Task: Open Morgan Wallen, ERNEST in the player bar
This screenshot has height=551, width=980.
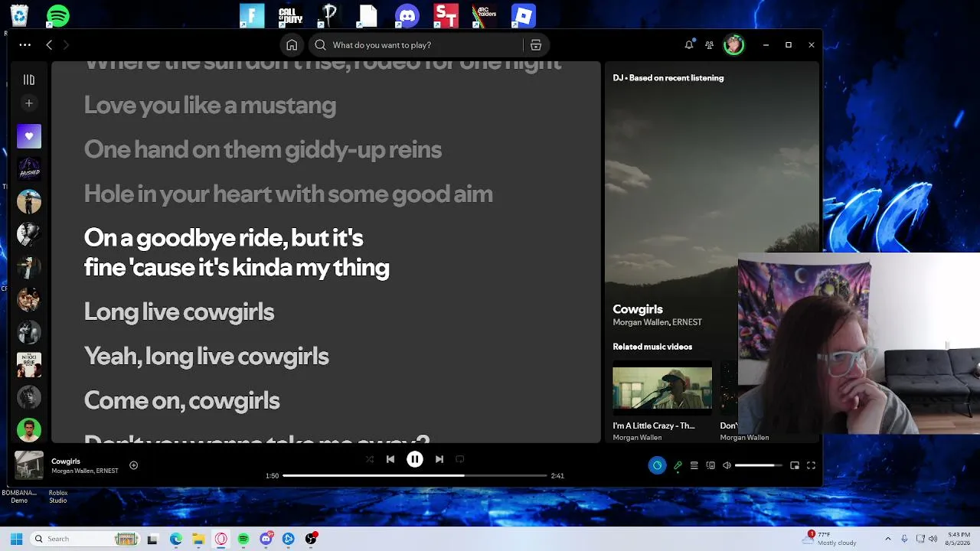Action: coord(85,471)
